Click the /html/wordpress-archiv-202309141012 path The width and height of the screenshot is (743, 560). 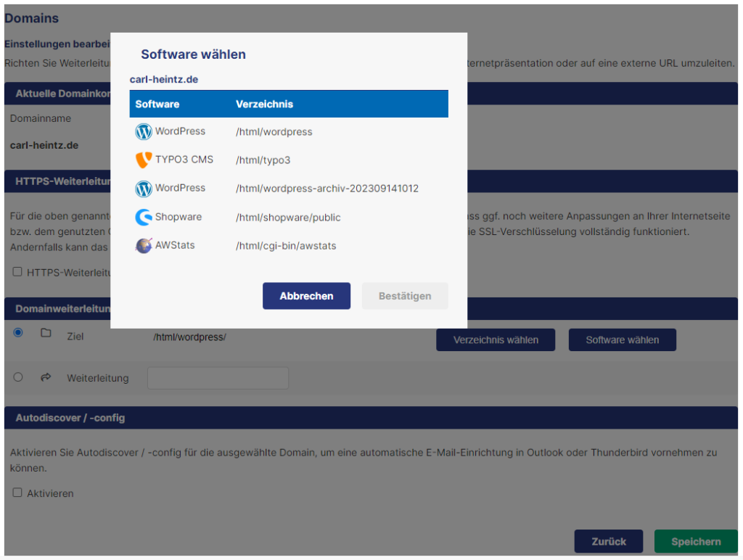(327, 189)
